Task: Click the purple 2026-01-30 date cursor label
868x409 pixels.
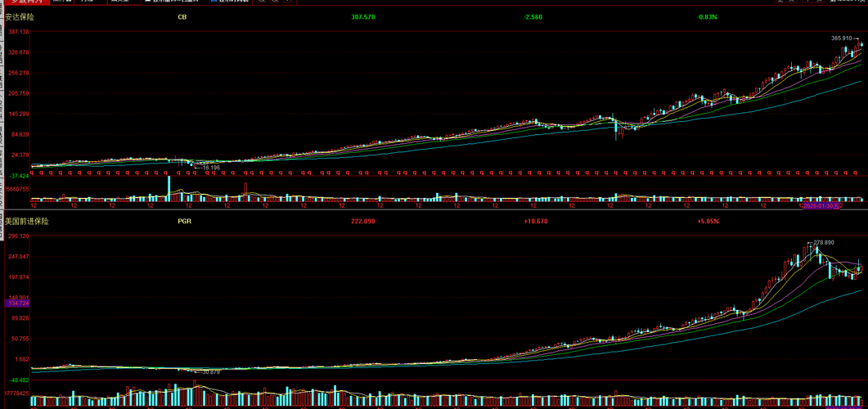Action: [x=823, y=206]
